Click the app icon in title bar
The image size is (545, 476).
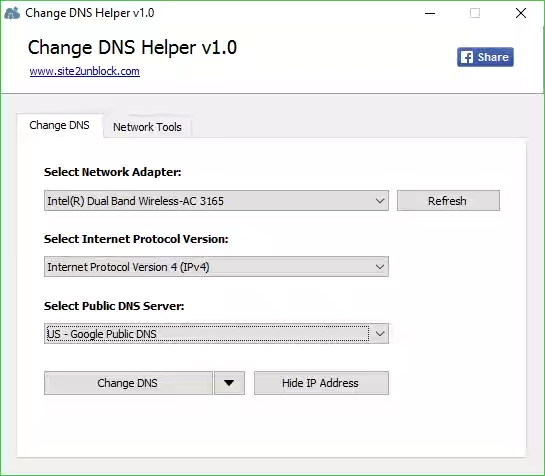13,13
